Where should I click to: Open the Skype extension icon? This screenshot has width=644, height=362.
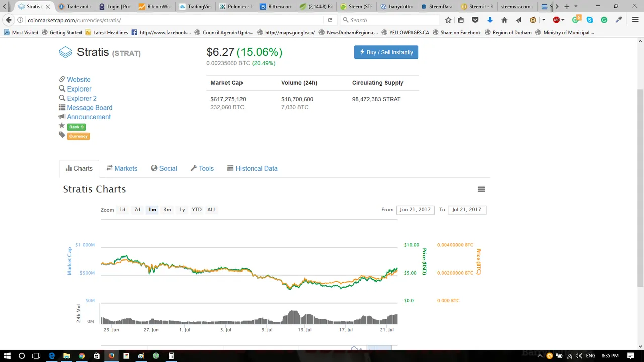590,20
